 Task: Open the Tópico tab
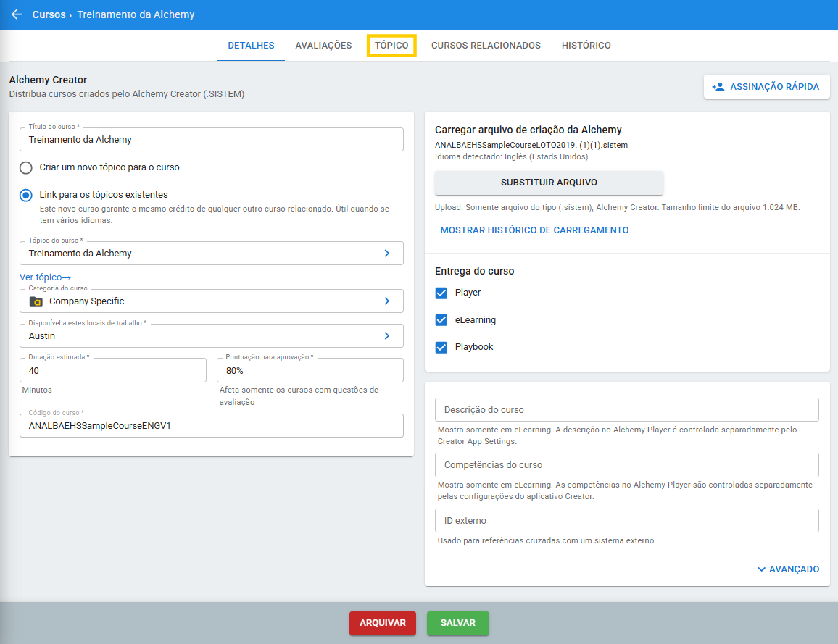tap(391, 46)
